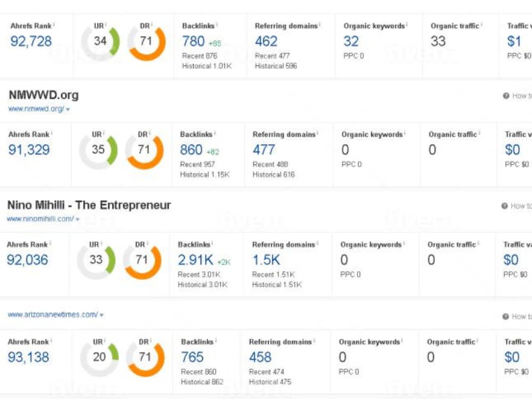Open the 1.5K referring domains link
The image size is (532, 399).
coord(267,260)
